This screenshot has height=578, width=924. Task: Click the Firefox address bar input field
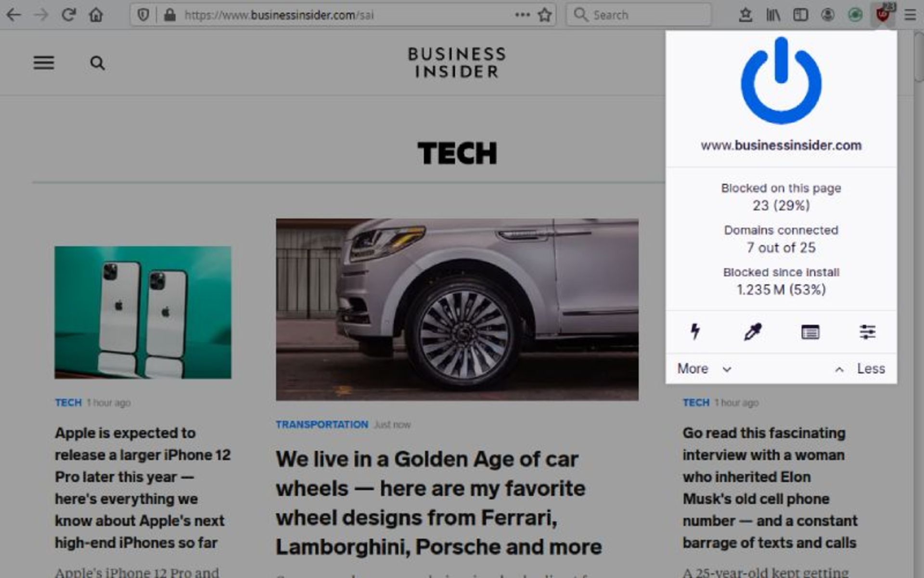346,14
